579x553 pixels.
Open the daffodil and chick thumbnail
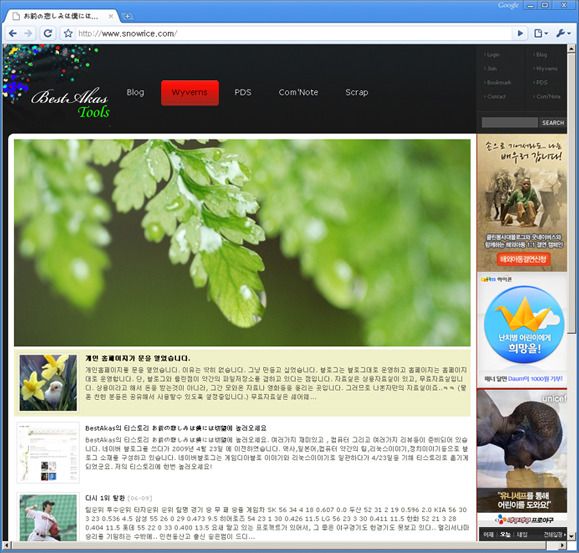pyautogui.click(x=48, y=383)
